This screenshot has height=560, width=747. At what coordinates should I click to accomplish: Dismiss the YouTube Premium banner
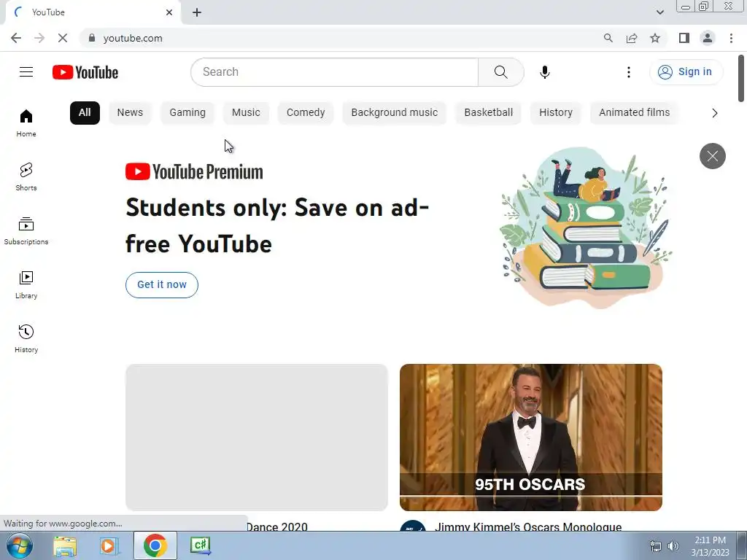click(712, 156)
